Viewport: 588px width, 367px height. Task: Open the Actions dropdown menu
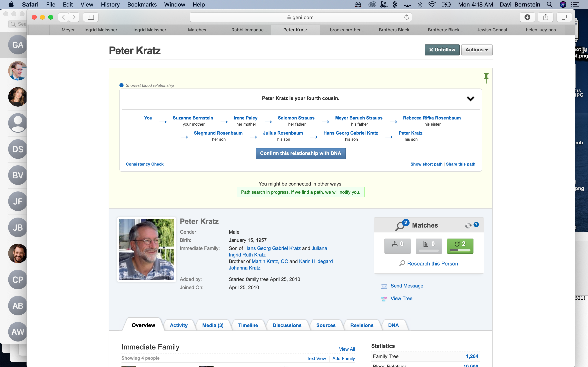477,50
